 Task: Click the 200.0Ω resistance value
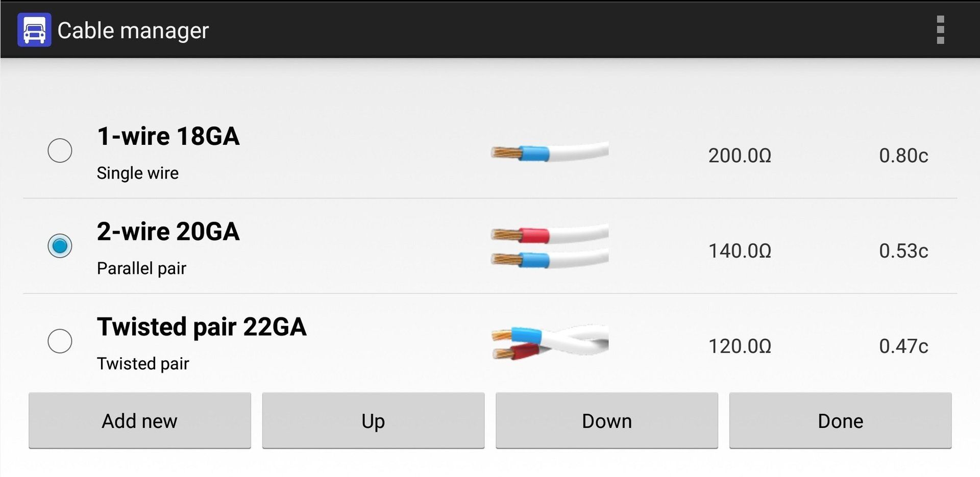pos(740,156)
